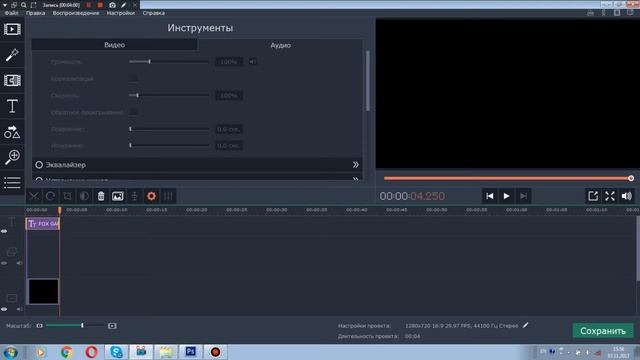Jump to next frame in preview
The width and height of the screenshot is (640, 360).
pyautogui.click(x=523, y=196)
